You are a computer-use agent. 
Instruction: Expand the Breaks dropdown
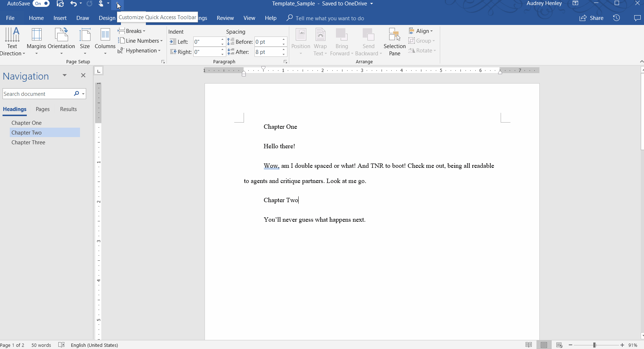click(x=132, y=31)
